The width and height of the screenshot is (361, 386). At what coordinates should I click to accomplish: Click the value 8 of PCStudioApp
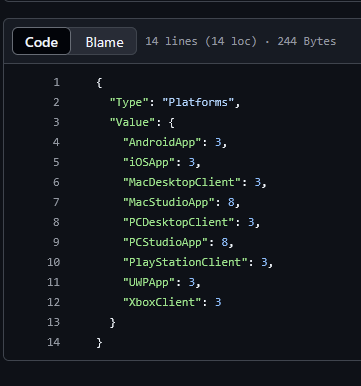(225, 242)
